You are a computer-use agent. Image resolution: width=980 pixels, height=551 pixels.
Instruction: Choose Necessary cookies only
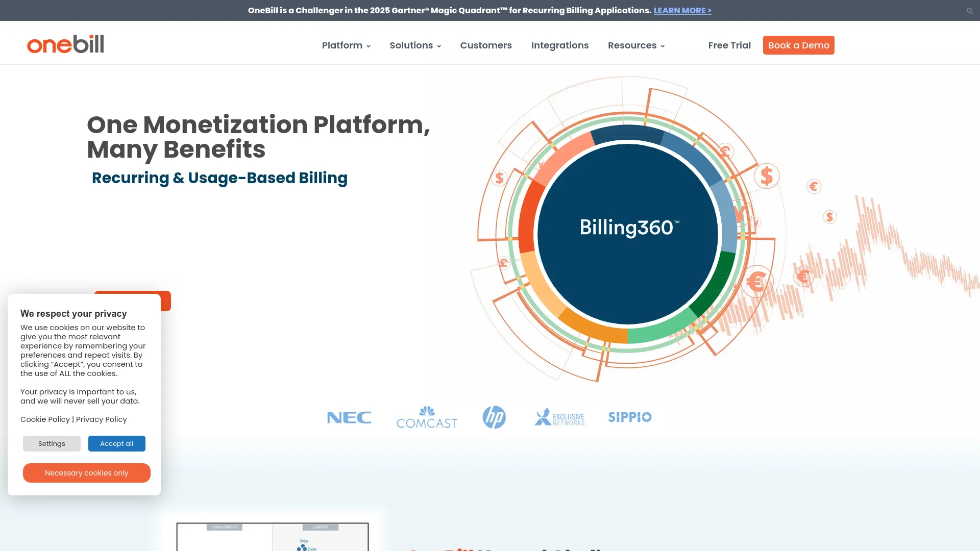click(87, 473)
